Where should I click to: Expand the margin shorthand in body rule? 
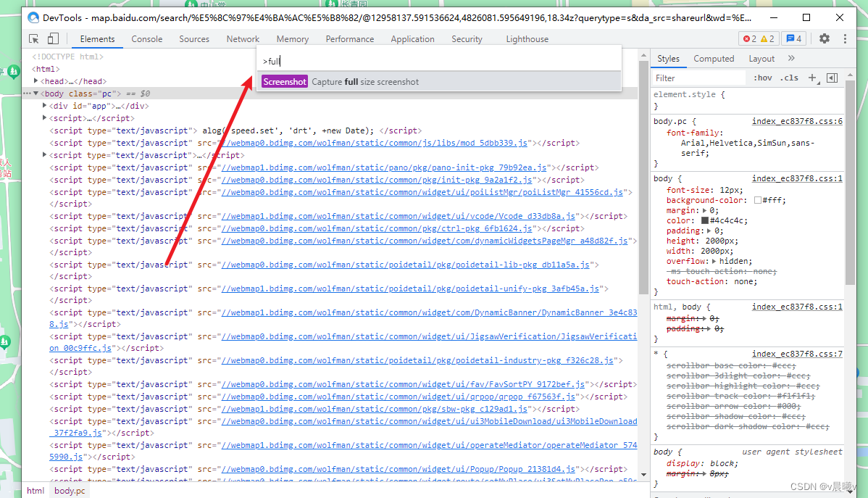[x=705, y=210]
